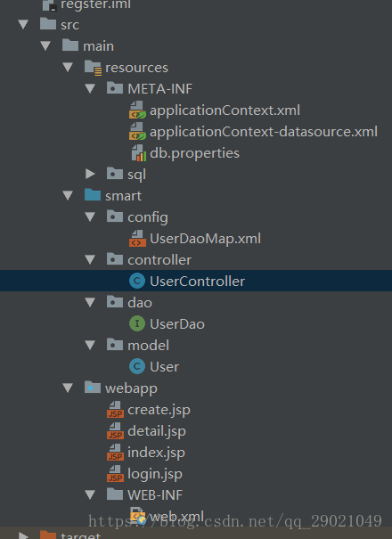This screenshot has height=539, width=392.
Task: Collapse the webapp folder arrow
Action: pyautogui.click(x=68, y=388)
